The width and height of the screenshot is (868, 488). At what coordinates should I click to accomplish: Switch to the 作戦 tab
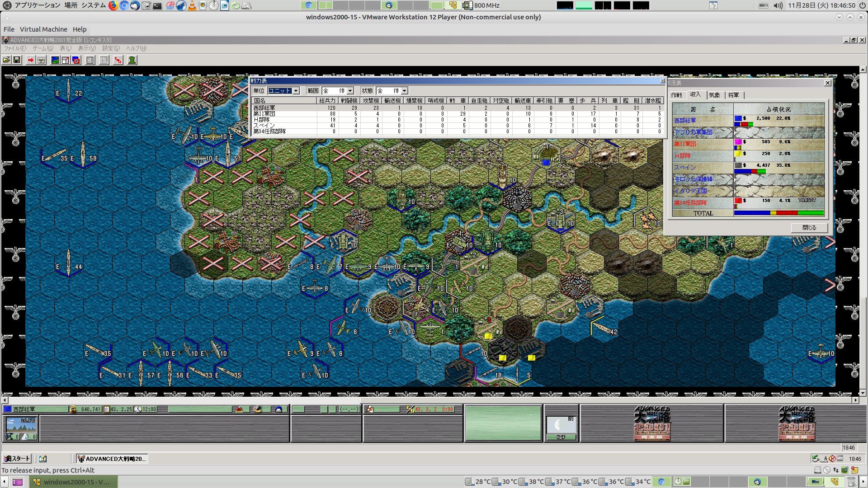pyautogui.click(x=677, y=95)
